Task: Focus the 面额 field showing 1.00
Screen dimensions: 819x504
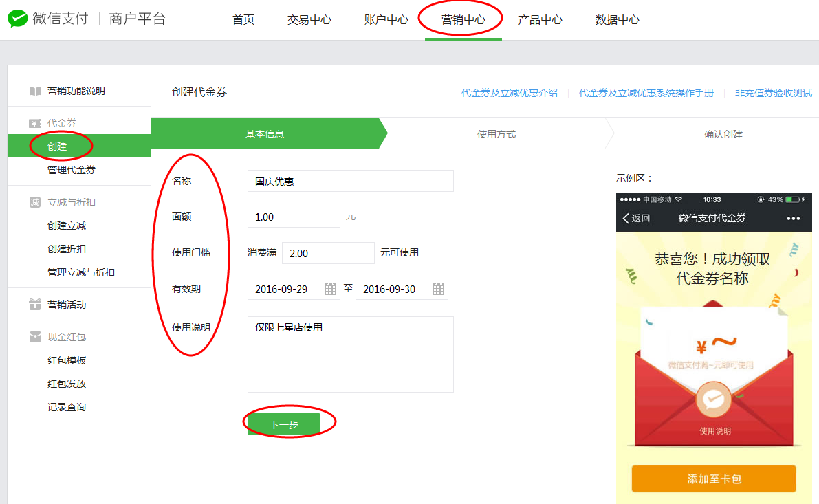Action: click(294, 217)
